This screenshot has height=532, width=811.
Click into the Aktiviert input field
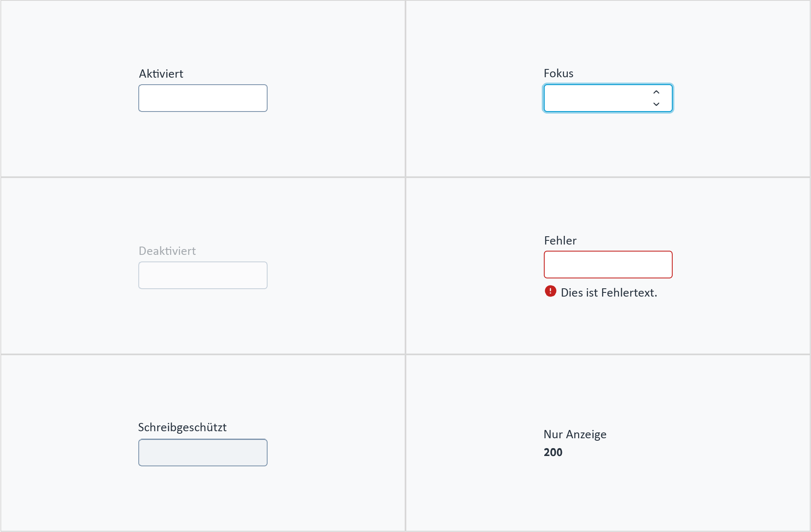tap(203, 98)
